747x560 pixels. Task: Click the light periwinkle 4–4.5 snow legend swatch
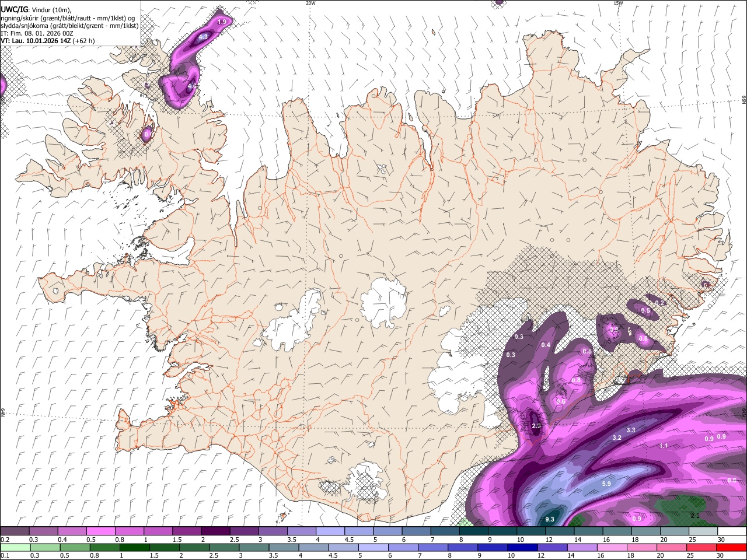pyautogui.click(x=330, y=531)
